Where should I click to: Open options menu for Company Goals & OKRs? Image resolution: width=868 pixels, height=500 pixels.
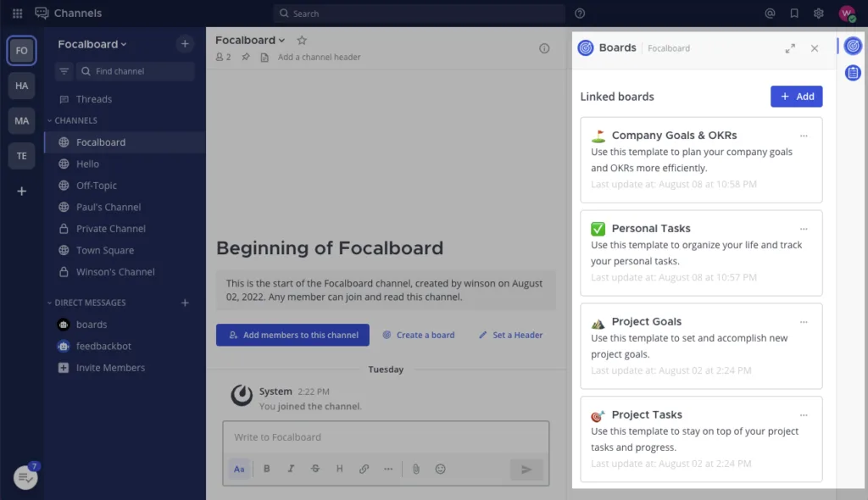point(804,136)
